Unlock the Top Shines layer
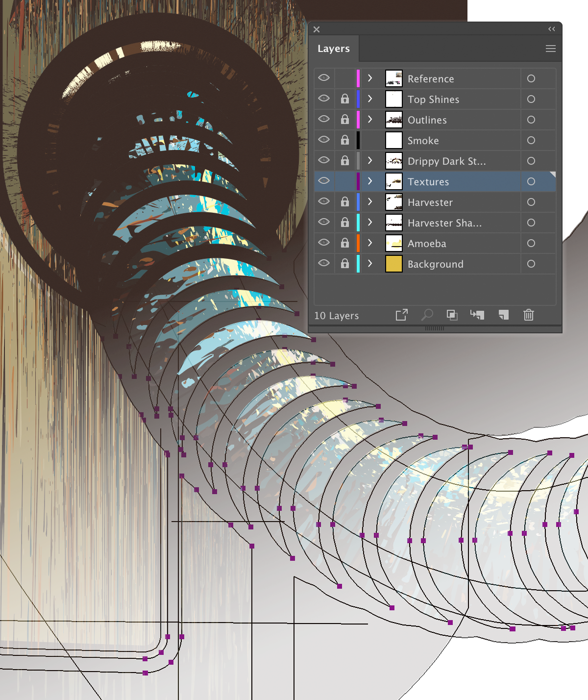The image size is (588, 700). [345, 99]
